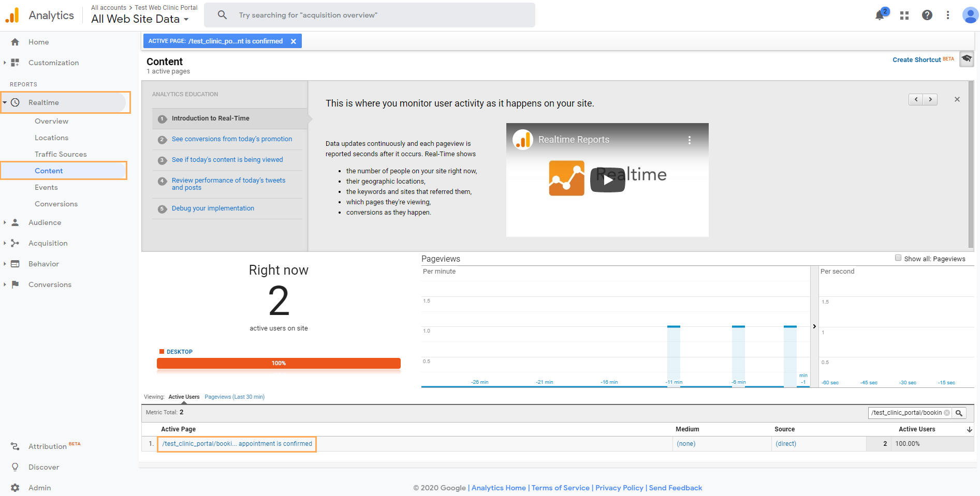Go to next education slide
The height and width of the screenshot is (496, 980).
coord(930,99)
